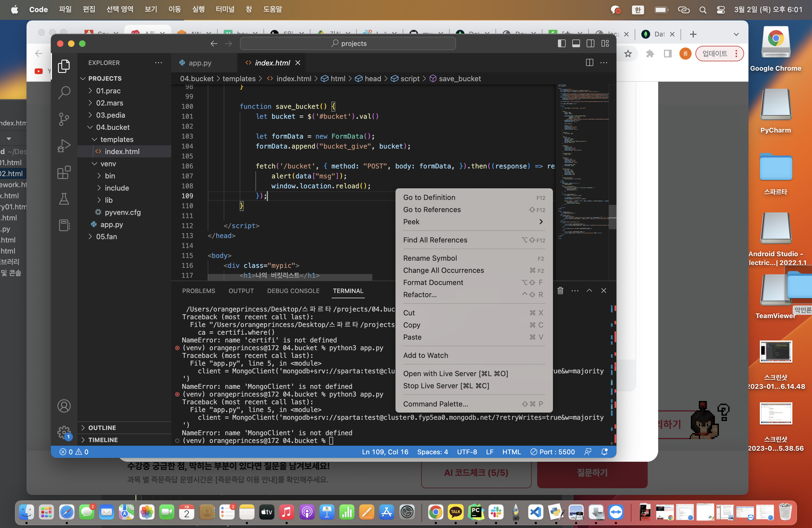Open the notifications bell in status bar
Screen dimensions: 812x528
pos(604,452)
